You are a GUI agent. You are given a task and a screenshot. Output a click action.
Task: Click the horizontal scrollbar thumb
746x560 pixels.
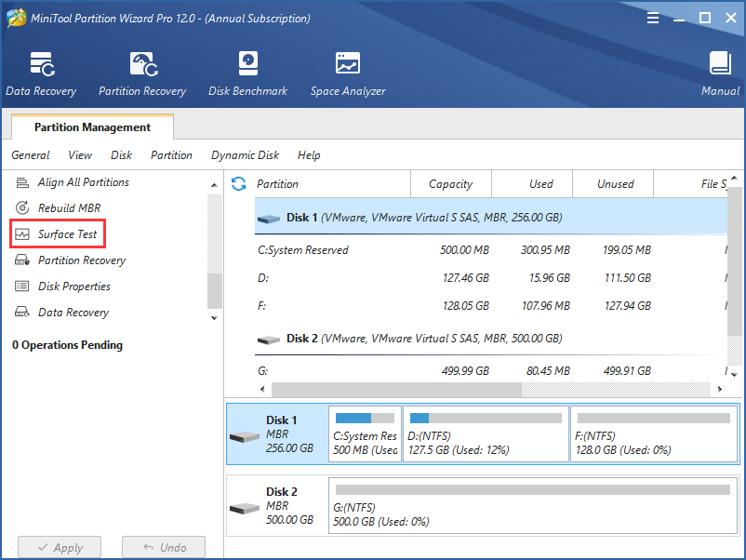point(397,389)
